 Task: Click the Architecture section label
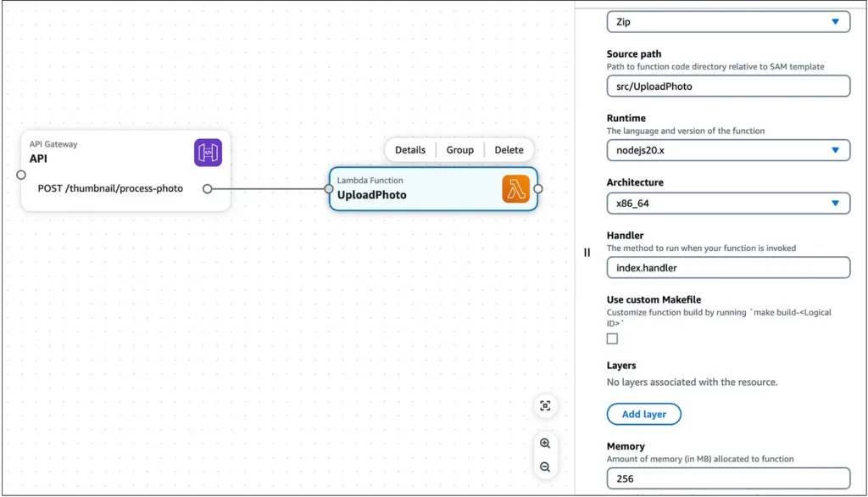click(x=635, y=182)
